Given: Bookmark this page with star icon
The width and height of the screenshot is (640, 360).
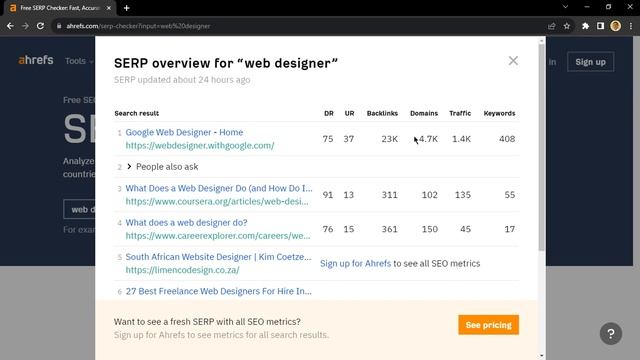Looking at the screenshot, I should (x=567, y=26).
